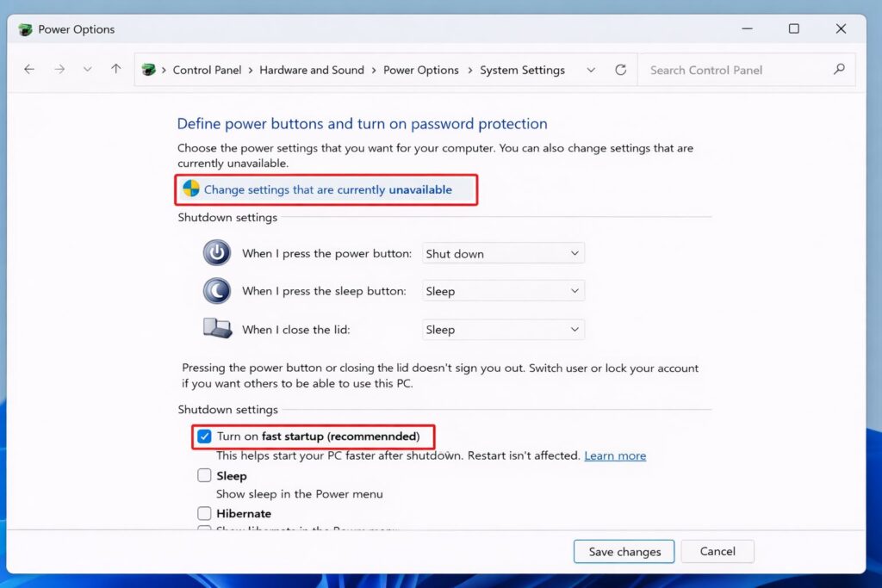Click the sleep button image icon

[x=216, y=291]
